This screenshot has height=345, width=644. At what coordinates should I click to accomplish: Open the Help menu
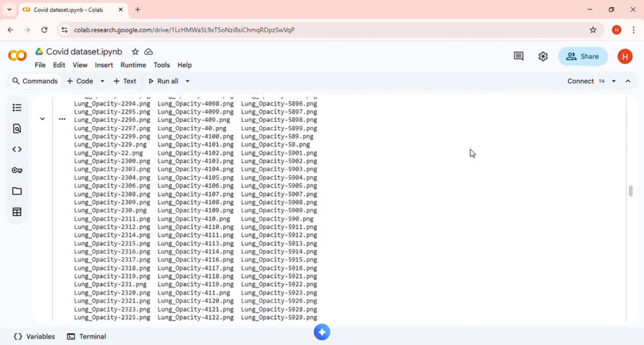tap(184, 65)
